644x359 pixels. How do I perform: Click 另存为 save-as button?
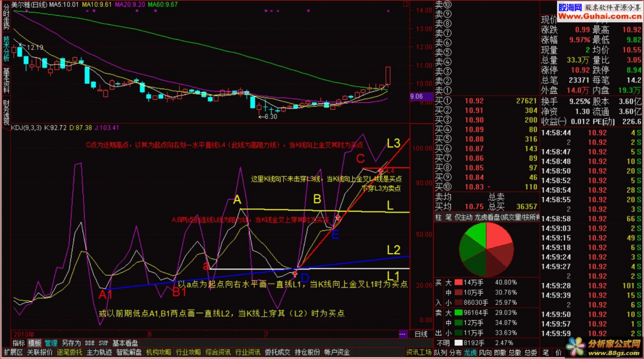tap(71, 343)
